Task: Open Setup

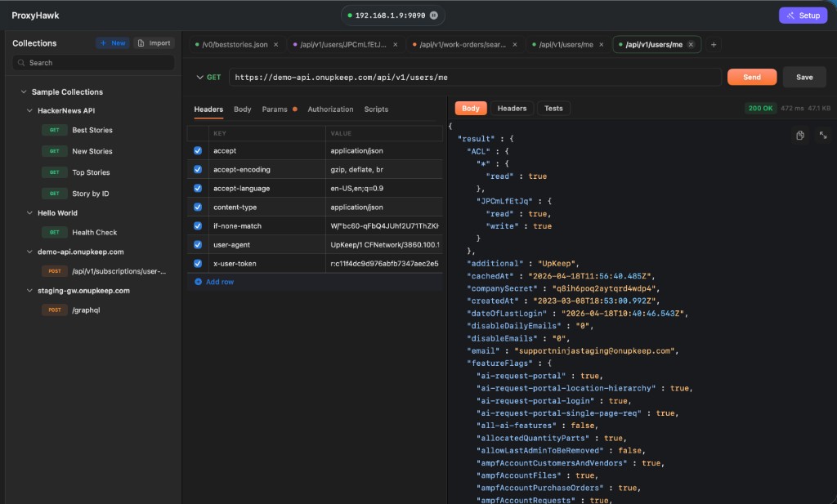Action: point(803,16)
